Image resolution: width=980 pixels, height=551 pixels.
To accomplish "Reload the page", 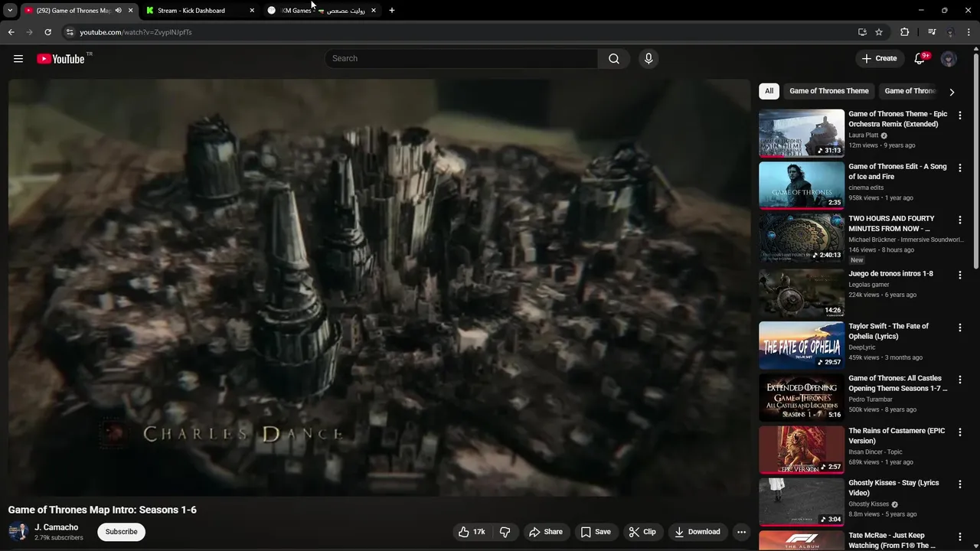I will (x=47, y=32).
